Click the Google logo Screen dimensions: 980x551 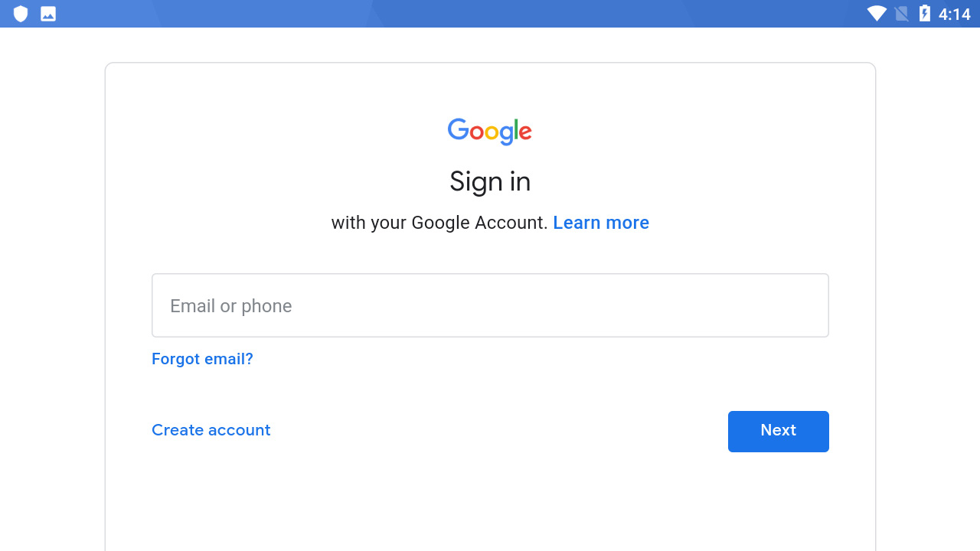tap(490, 131)
